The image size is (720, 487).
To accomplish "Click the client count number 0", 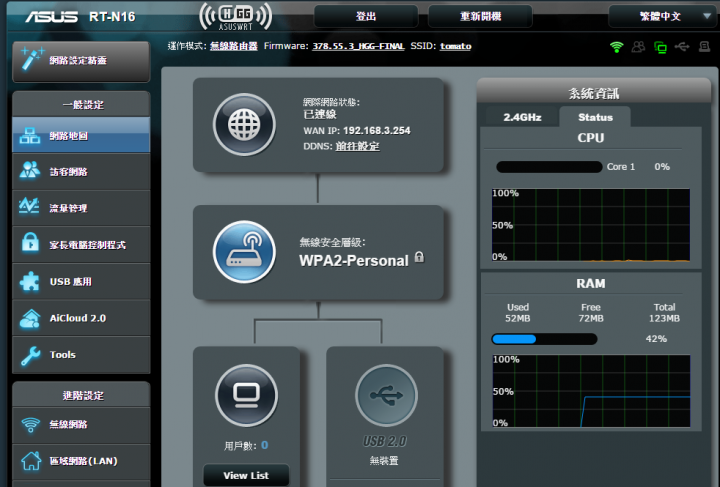I will (264, 445).
